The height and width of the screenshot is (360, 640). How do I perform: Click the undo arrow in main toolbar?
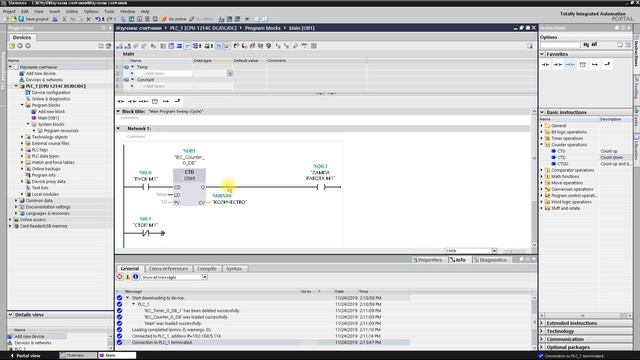[x=98, y=19]
